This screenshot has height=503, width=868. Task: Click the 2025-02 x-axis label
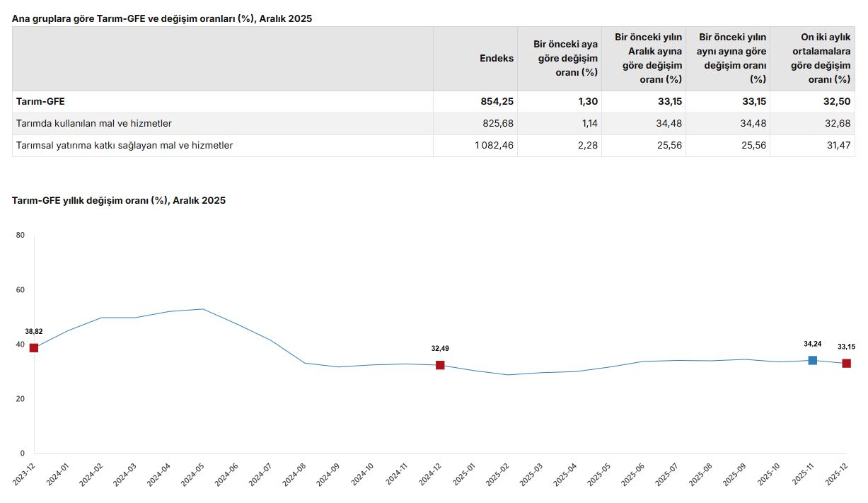click(498, 474)
